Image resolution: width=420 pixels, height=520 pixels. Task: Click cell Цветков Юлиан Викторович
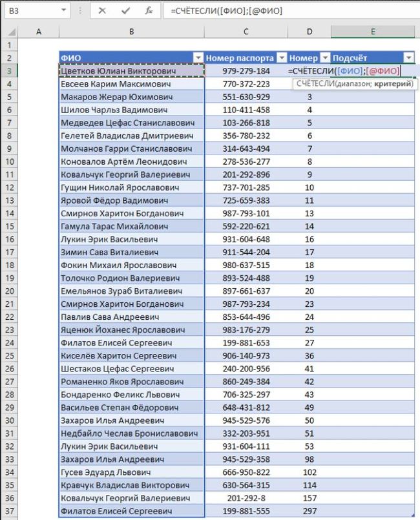pyautogui.click(x=132, y=71)
